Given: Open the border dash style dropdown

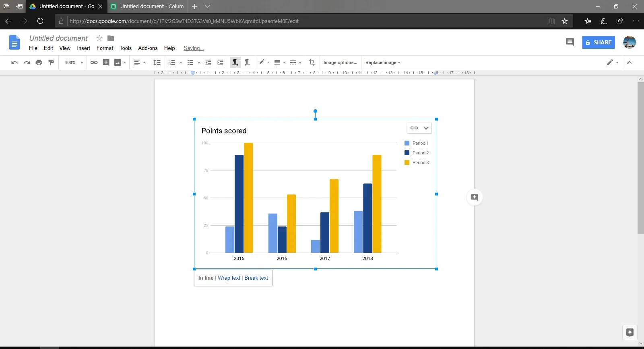Looking at the screenshot, I should [x=295, y=62].
